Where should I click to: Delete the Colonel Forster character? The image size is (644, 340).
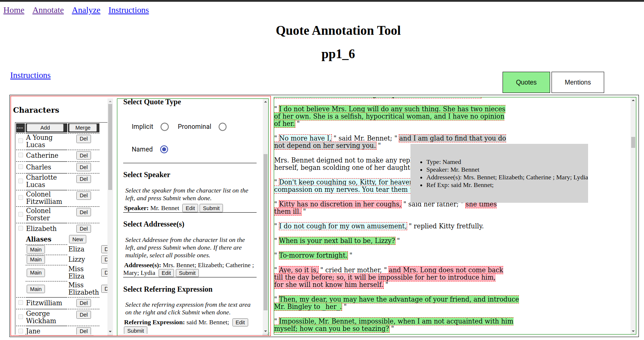point(84,212)
